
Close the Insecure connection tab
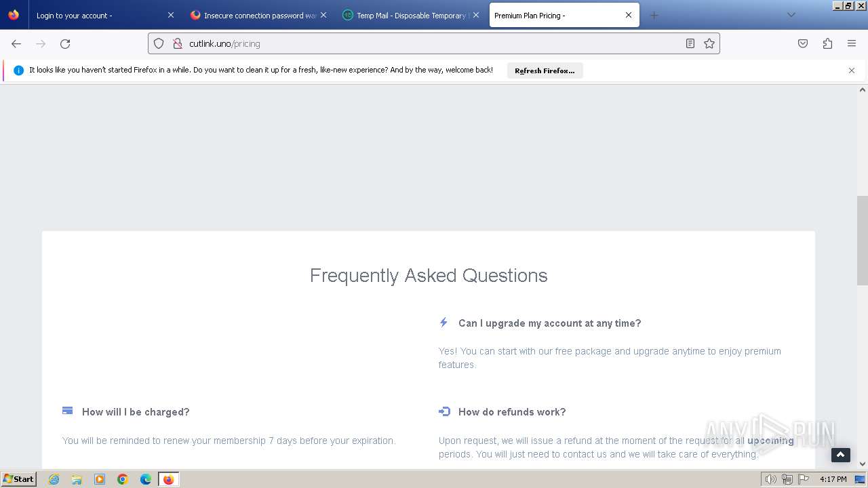click(323, 15)
